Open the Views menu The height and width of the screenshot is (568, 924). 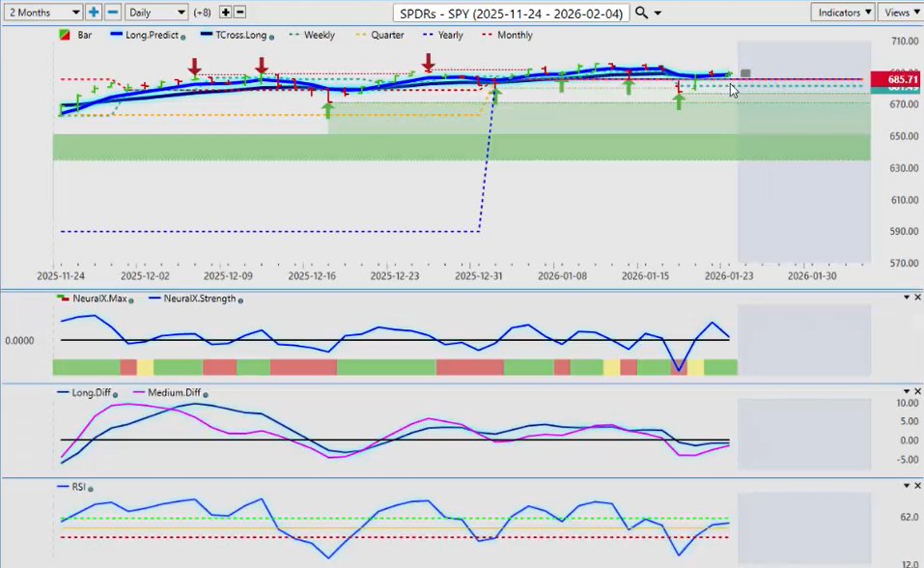901,13
